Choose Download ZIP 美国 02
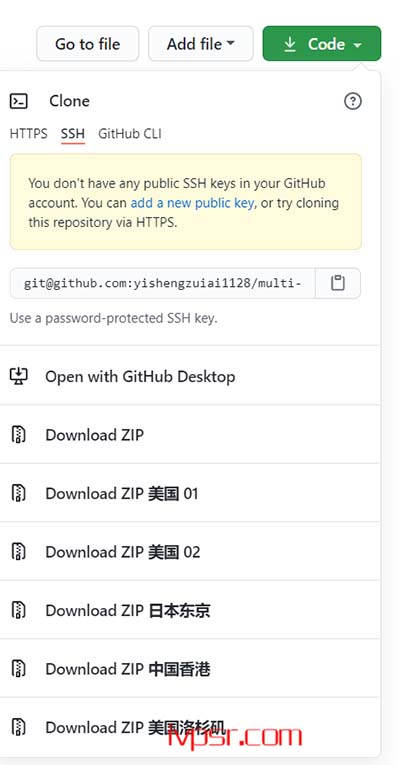The height and width of the screenshot is (765, 400). pyautogui.click(x=190, y=551)
